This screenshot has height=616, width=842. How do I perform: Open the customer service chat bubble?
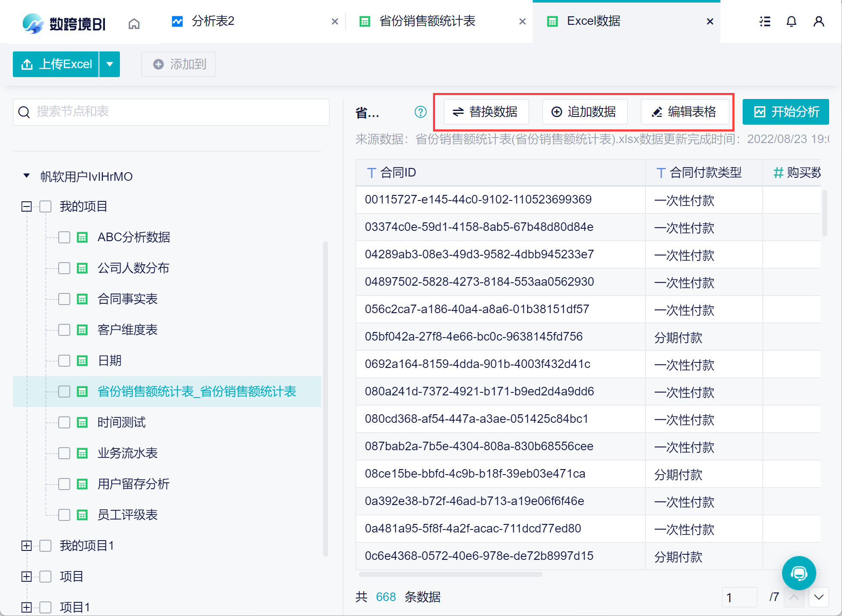pyautogui.click(x=798, y=573)
